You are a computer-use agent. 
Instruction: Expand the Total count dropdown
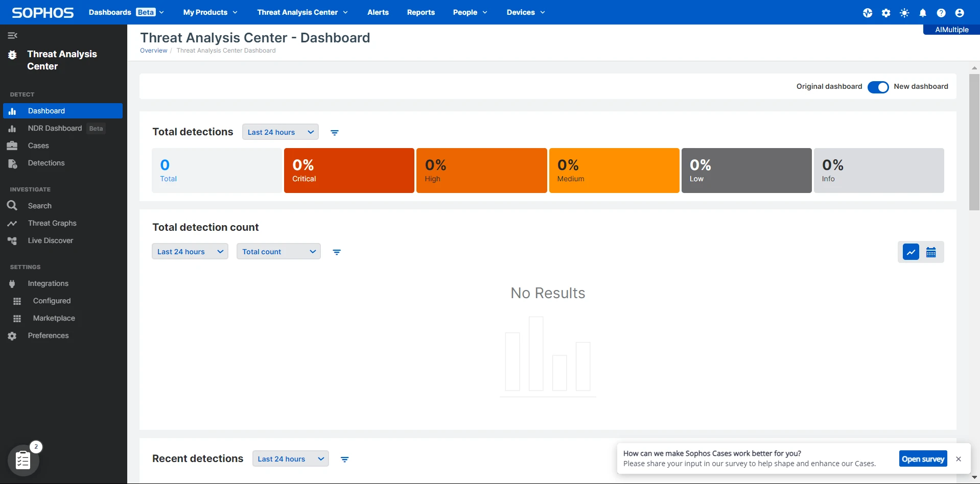tap(278, 252)
